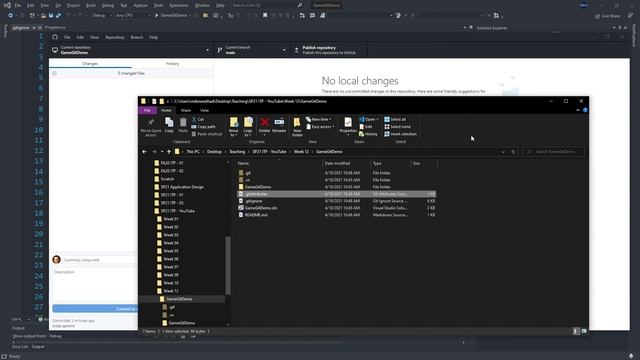640x360 pixels.
Task: Click Visual Studio search magnifier icon
Action: 300,5
